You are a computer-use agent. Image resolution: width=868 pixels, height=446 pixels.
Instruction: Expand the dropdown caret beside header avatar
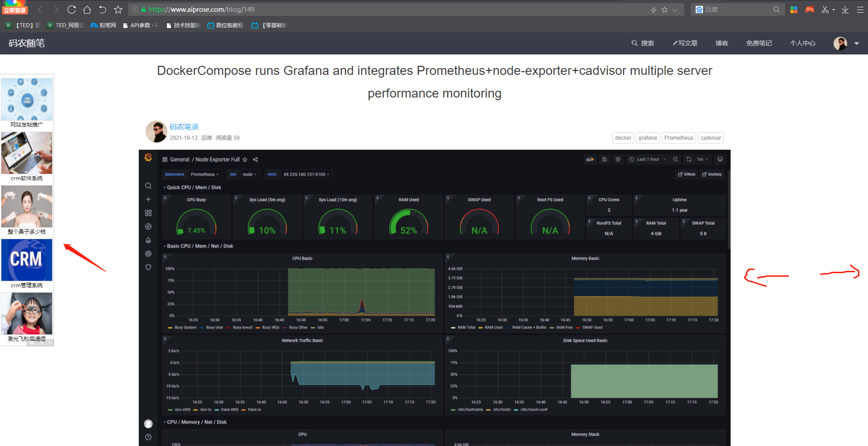(857, 44)
